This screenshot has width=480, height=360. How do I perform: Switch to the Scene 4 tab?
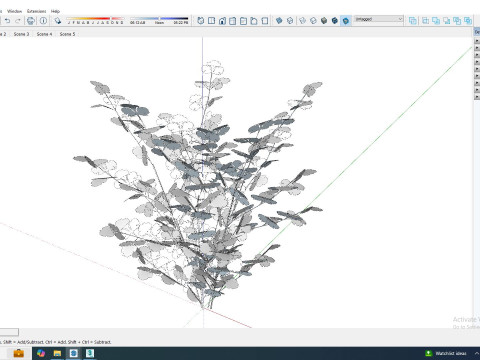44,34
